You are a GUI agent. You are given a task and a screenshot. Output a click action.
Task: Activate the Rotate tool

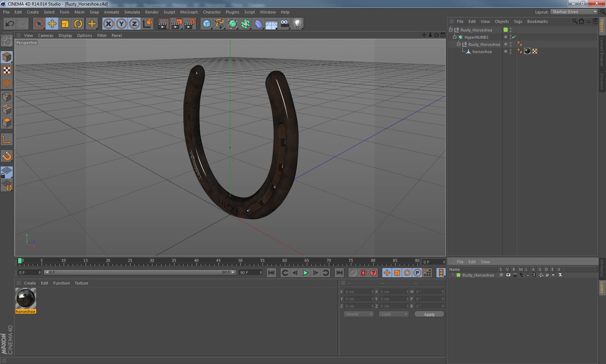78,24
